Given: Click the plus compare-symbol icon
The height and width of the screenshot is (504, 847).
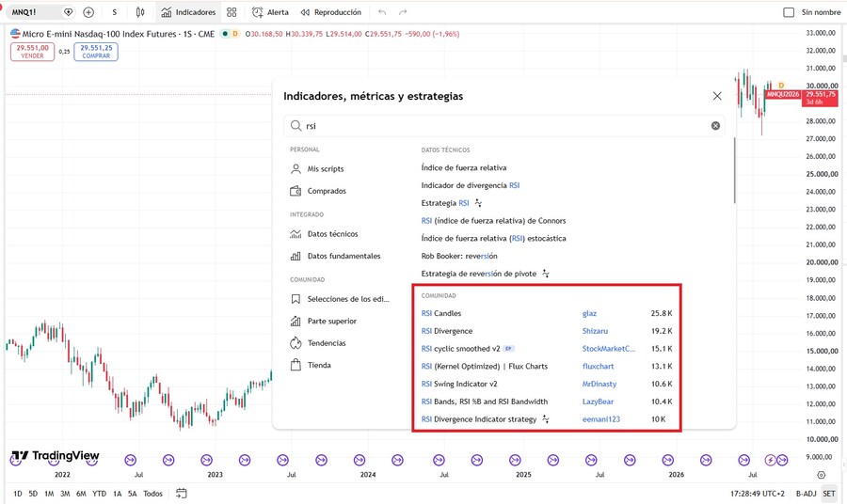Looking at the screenshot, I should point(88,12).
